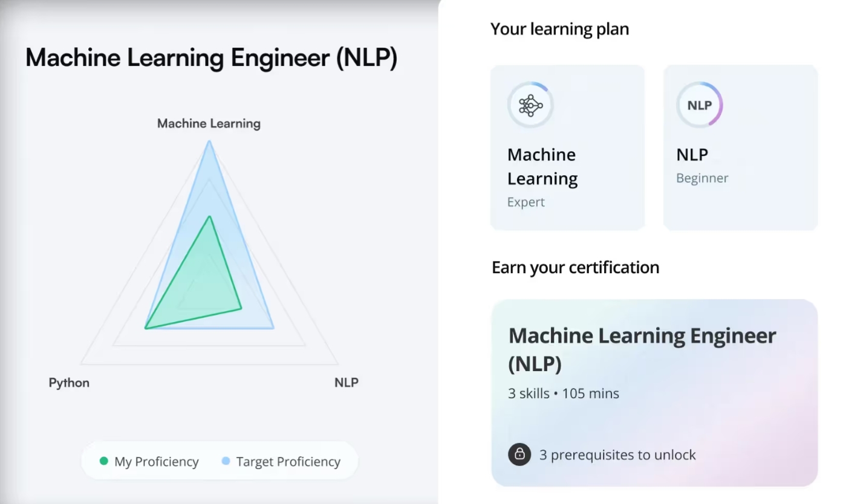Click the "Your learning plan" heading

[559, 29]
